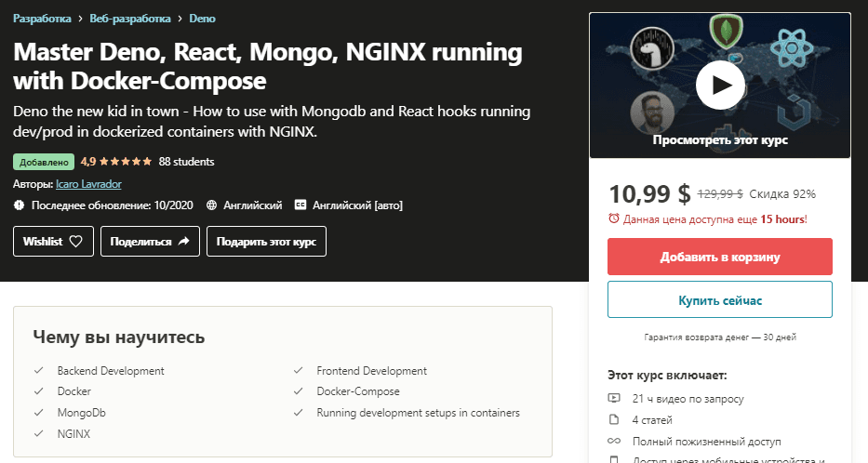Click the checkmark beside Docker-Compose
Viewport: 868px width, 463px height.
click(298, 391)
